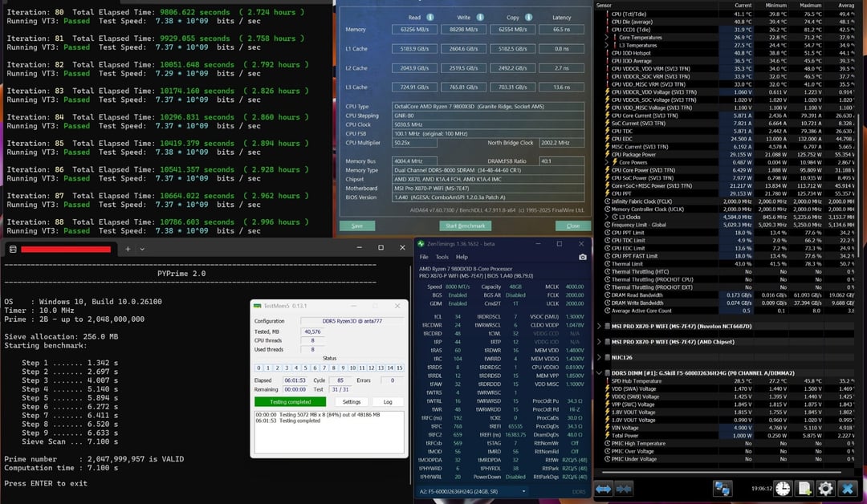Screen dimensions: 867x504
Task: Click chip icon beside DDR5 DIMM sensor group
Action: coord(607,373)
